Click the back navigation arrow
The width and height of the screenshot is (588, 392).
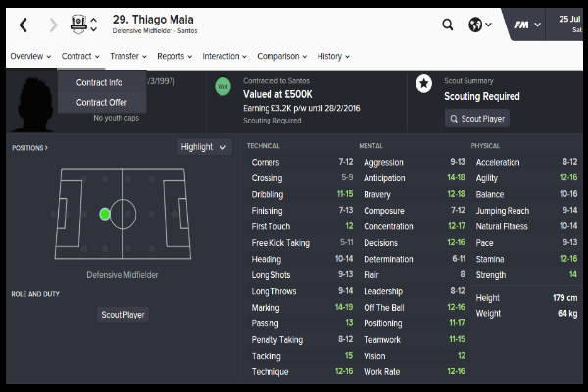point(24,24)
